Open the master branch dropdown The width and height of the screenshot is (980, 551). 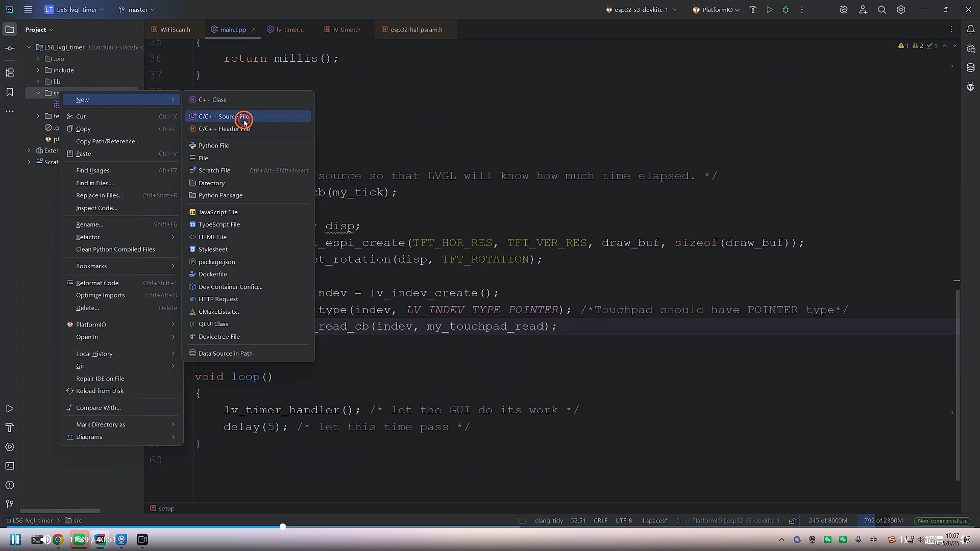point(136,10)
